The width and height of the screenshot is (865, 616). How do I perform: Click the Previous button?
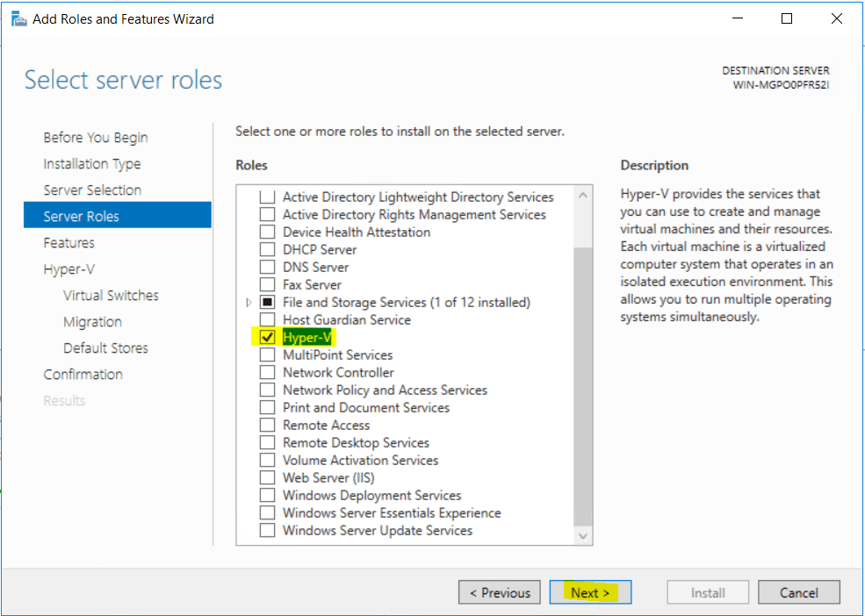point(499,592)
